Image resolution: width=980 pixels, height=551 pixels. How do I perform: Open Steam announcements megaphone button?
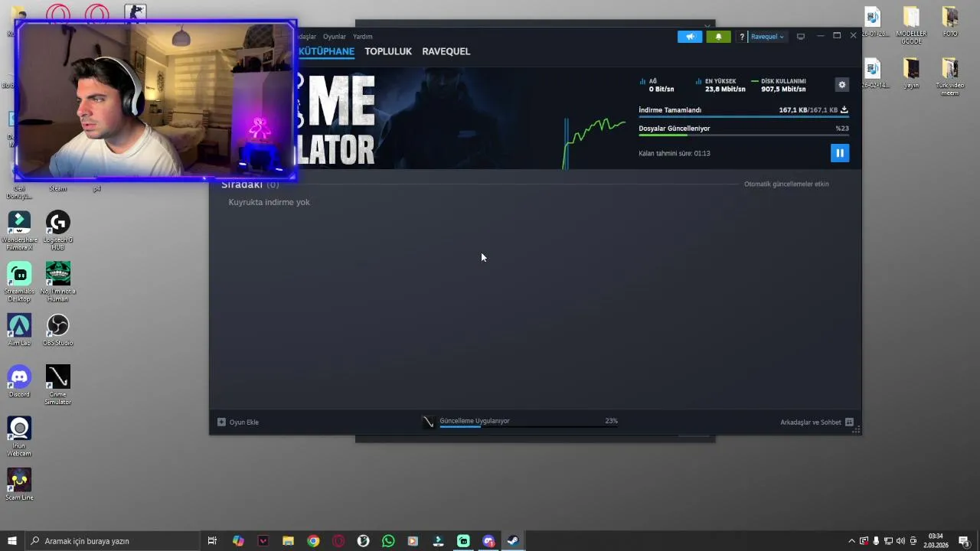tap(690, 37)
